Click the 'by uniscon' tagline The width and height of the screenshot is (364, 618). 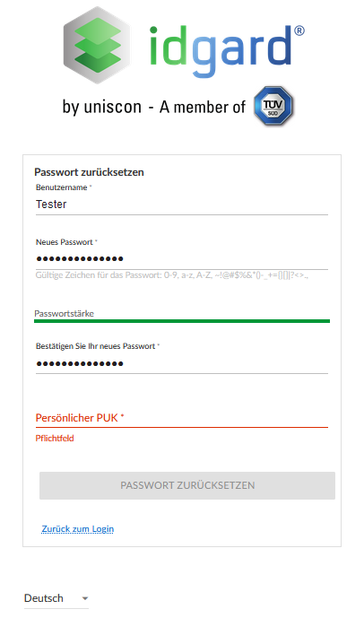click(101, 107)
